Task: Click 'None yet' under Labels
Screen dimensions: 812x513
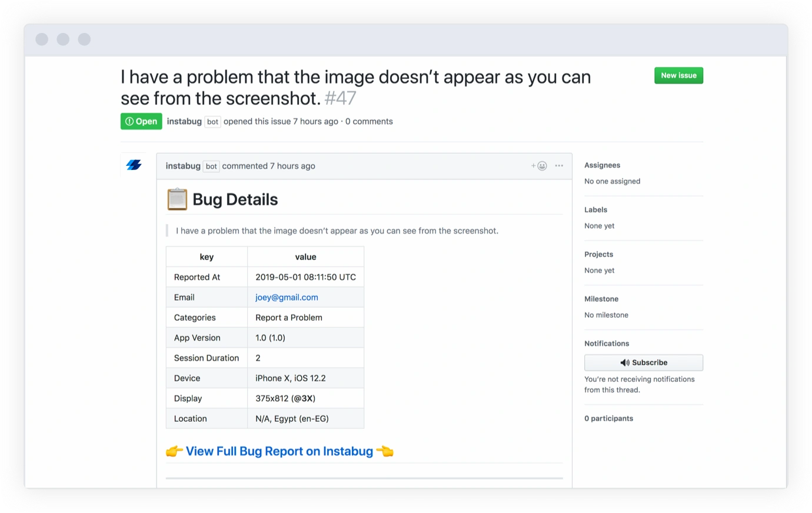Action: coord(599,226)
